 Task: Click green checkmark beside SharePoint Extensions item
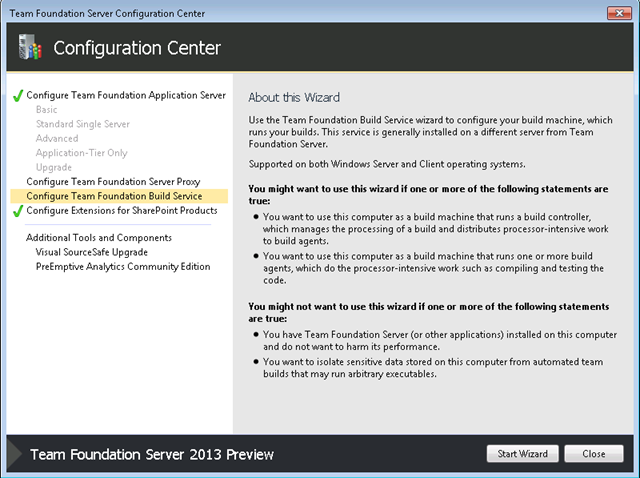pos(18,211)
